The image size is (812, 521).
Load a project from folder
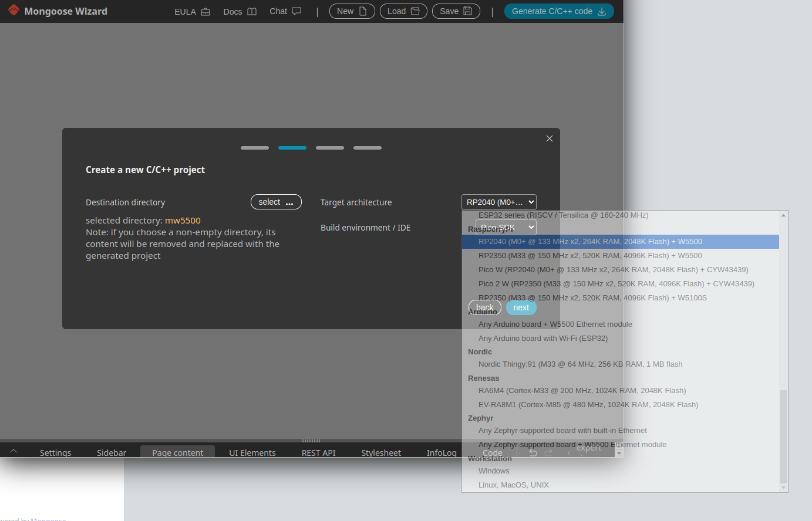point(403,11)
